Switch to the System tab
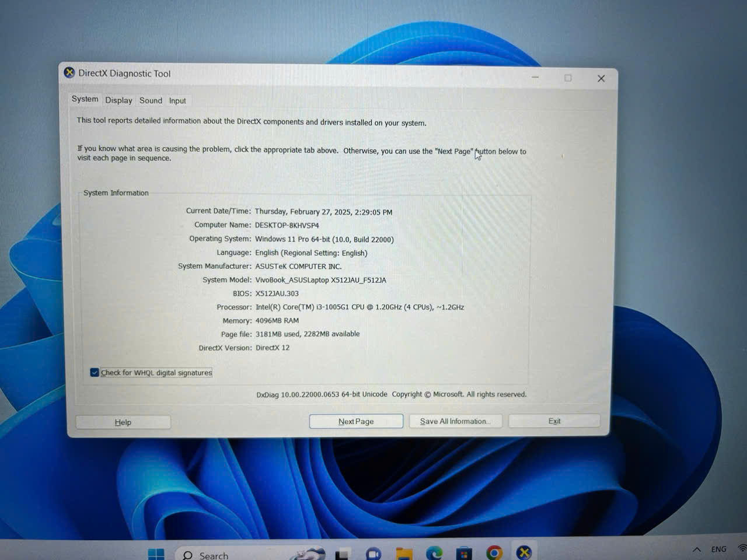The height and width of the screenshot is (560, 747). click(85, 99)
